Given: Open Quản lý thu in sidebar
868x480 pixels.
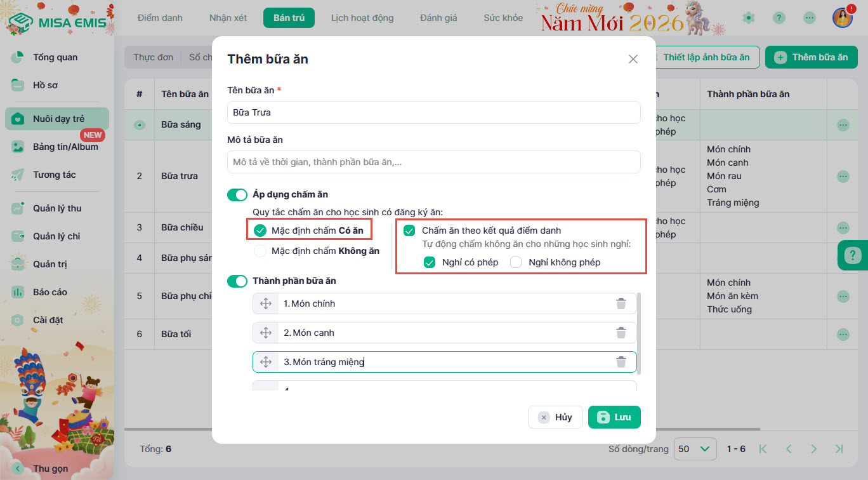Looking at the screenshot, I should 57,208.
